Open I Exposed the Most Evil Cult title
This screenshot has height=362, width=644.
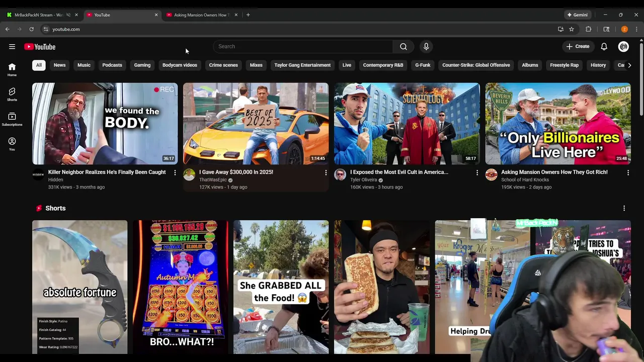(x=399, y=172)
